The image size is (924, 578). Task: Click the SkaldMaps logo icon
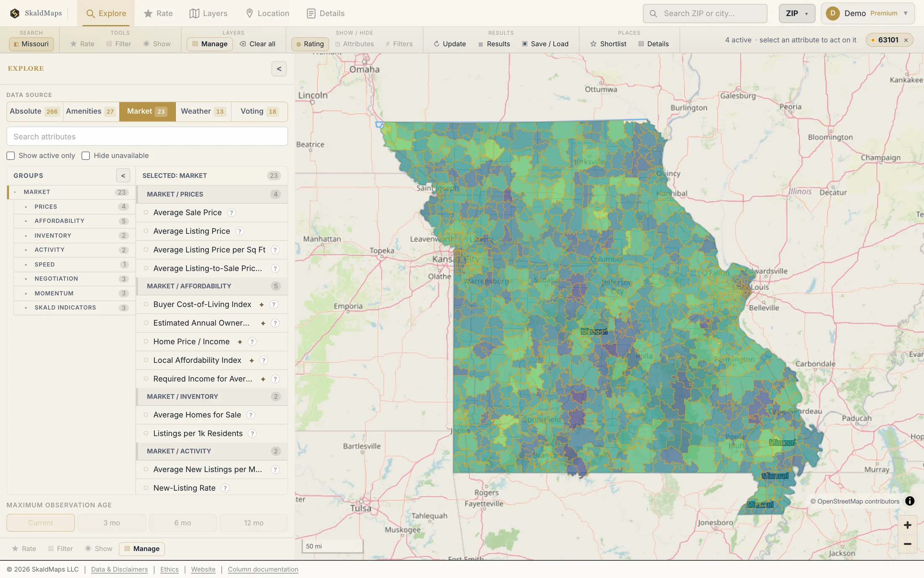point(15,13)
